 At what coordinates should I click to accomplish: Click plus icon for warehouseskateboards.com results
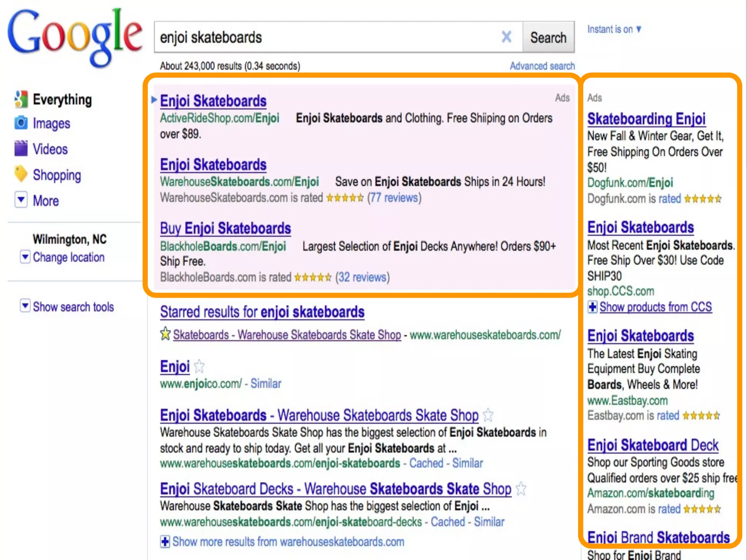click(x=165, y=542)
